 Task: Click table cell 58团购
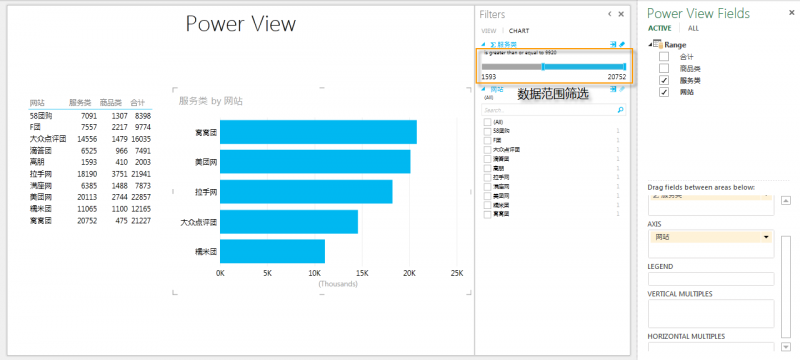tap(41, 116)
